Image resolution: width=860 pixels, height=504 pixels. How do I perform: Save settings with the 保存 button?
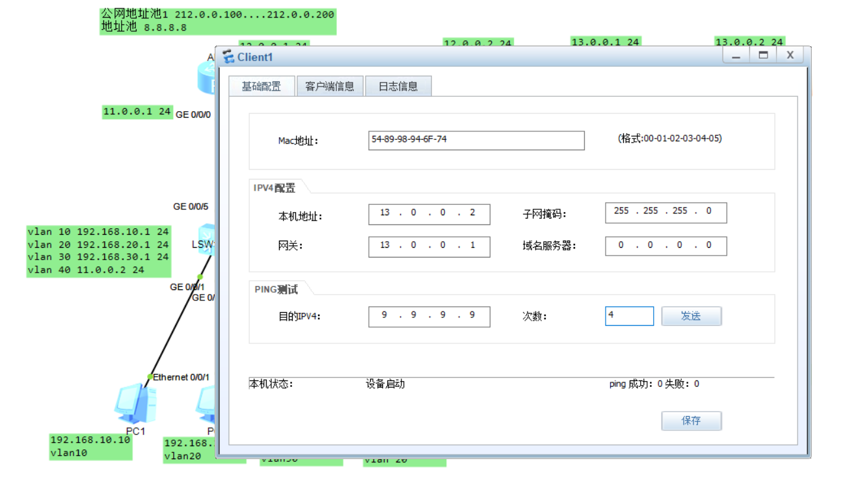point(692,421)
